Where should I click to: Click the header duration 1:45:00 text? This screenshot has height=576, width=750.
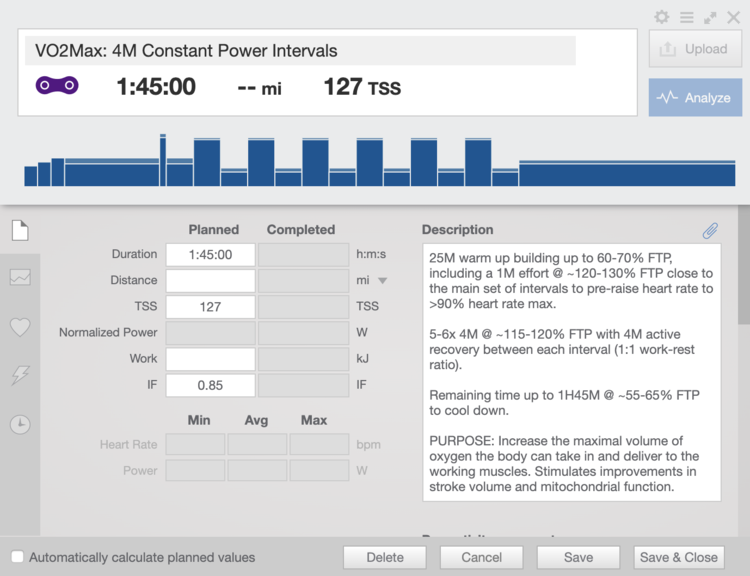[x=156, y=87]
